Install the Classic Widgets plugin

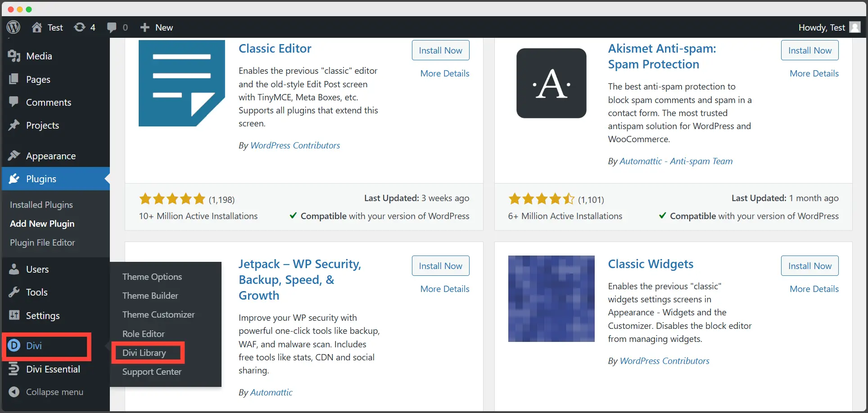coord(809,266)
